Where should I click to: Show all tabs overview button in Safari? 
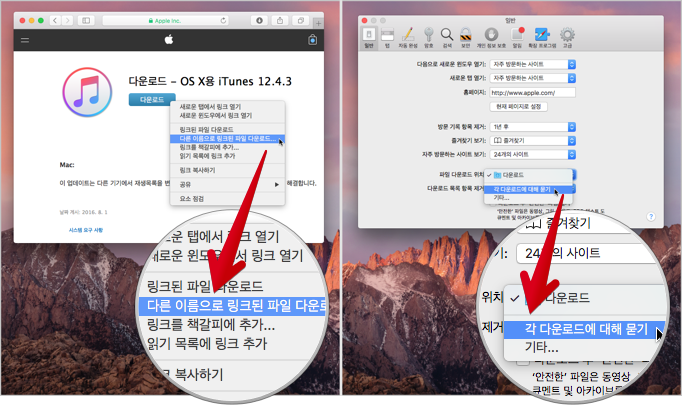point(301,20)
